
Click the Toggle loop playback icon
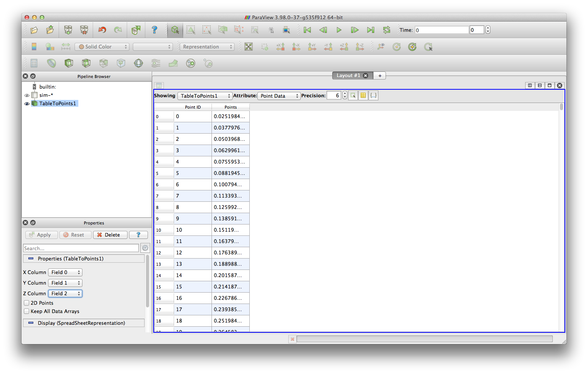[x=386, y=30]
